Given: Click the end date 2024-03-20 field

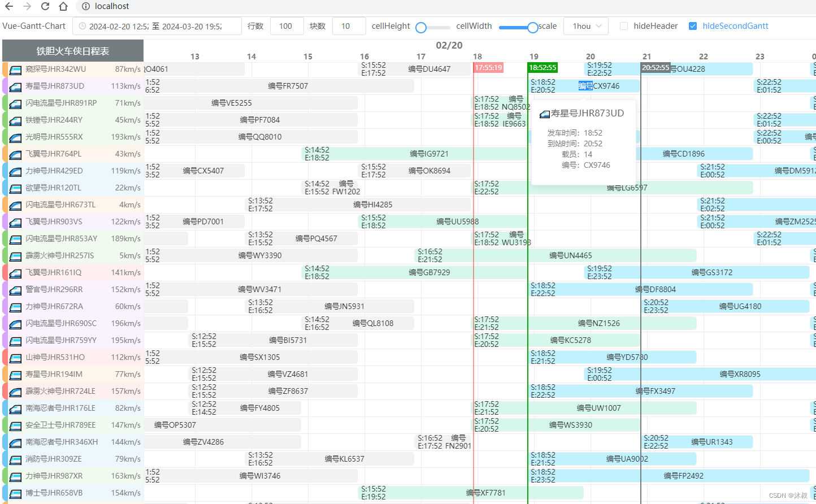Looking at the screenshot, I should coord(192,26).
